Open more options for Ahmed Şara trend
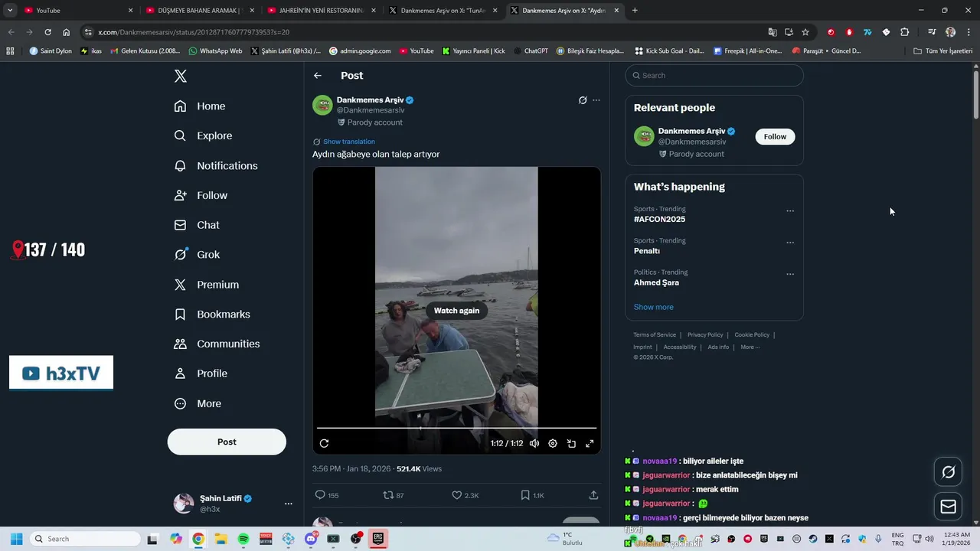 pyautogui.click(x=790, y=274)
